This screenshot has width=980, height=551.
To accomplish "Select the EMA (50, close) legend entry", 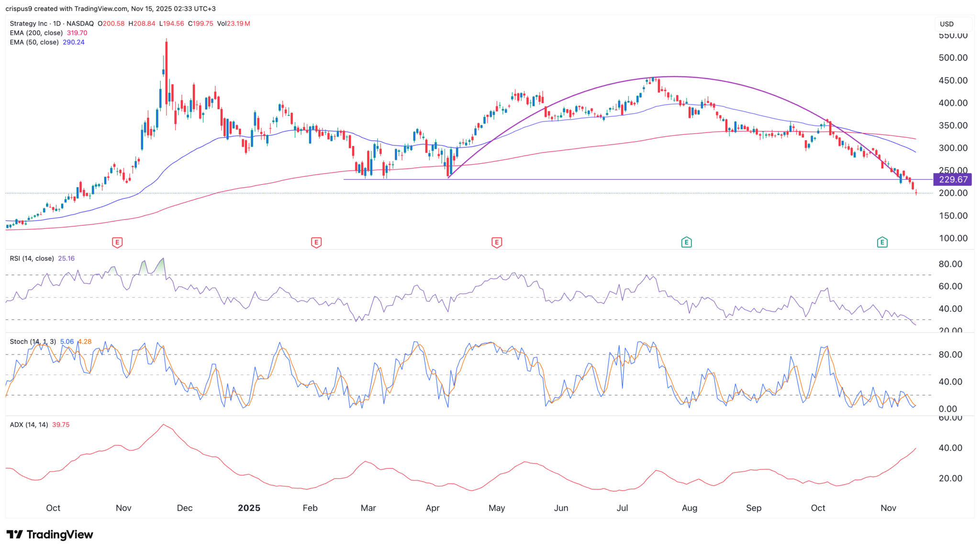I will click(33, 43).
